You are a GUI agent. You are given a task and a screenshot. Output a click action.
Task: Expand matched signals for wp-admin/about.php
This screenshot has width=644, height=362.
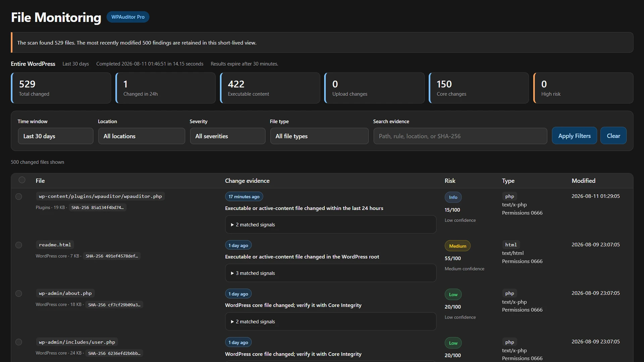point(330,321)
